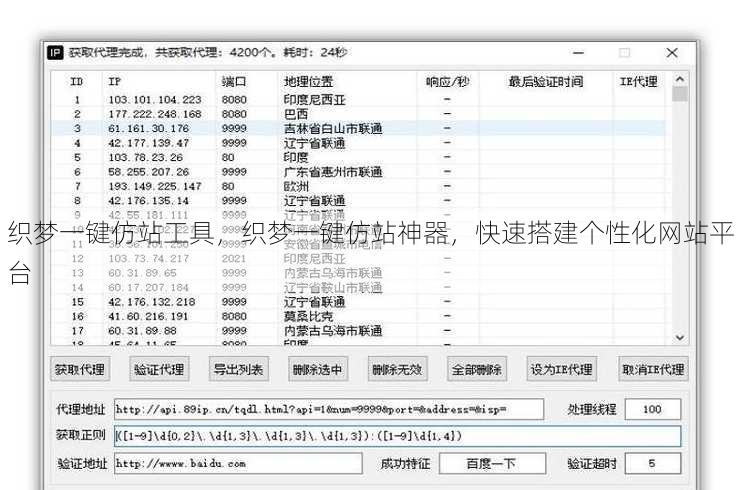Click the 删除选中 button
The width and height of the screenshot is (740, 490).
click(318, 369)
